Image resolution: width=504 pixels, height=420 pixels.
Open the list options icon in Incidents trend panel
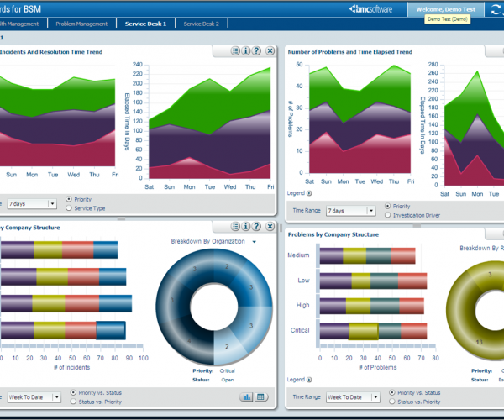tap(235, 50)
